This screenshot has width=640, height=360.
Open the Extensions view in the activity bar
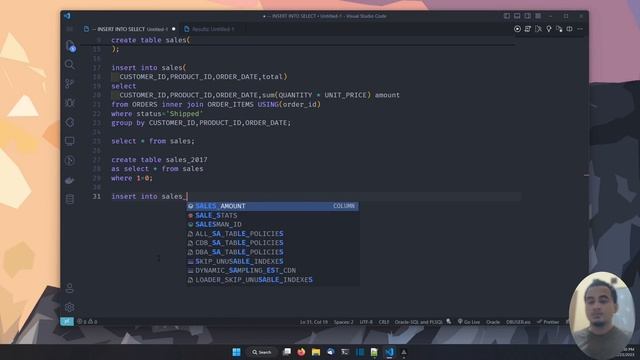tap(70, 122)
